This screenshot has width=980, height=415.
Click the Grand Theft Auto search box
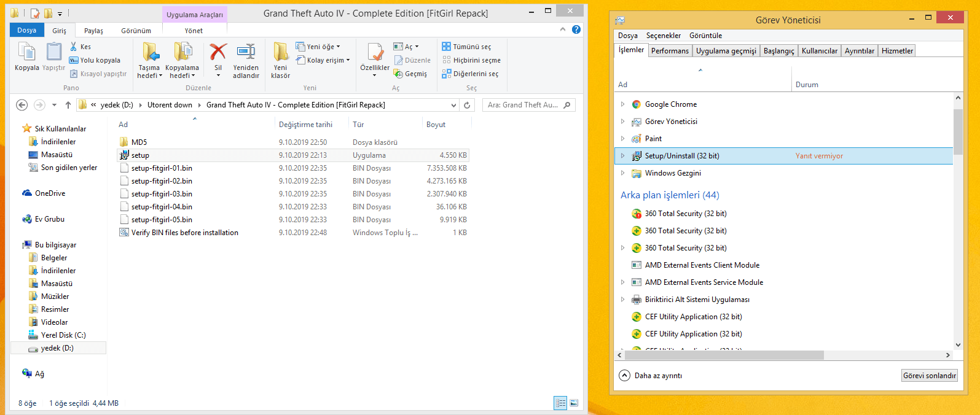coord(529,105)
